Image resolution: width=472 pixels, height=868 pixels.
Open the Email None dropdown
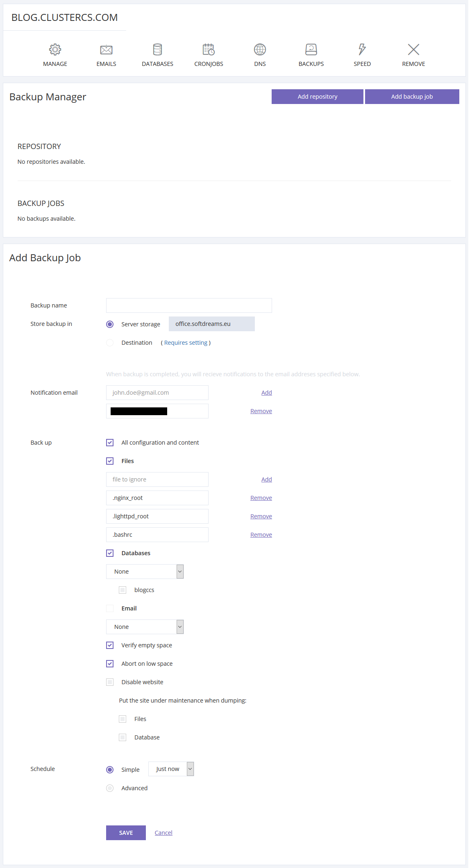(145, 627)
